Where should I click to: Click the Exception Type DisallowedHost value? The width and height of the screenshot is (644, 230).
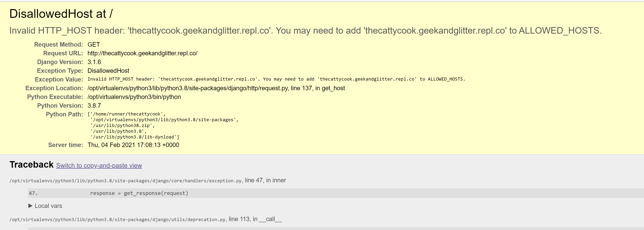click(108, 71)
